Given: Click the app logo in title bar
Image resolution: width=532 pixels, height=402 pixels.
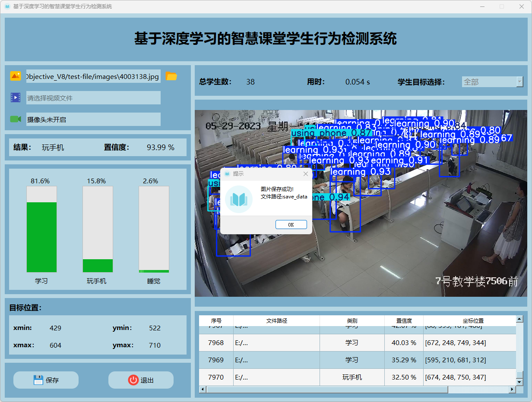Looking at the screenshot, I should click(x=7, y=6).
